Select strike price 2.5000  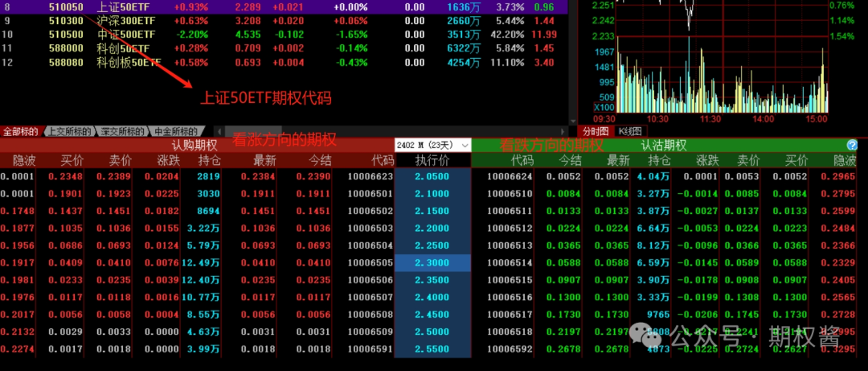(x=432, y=332)
